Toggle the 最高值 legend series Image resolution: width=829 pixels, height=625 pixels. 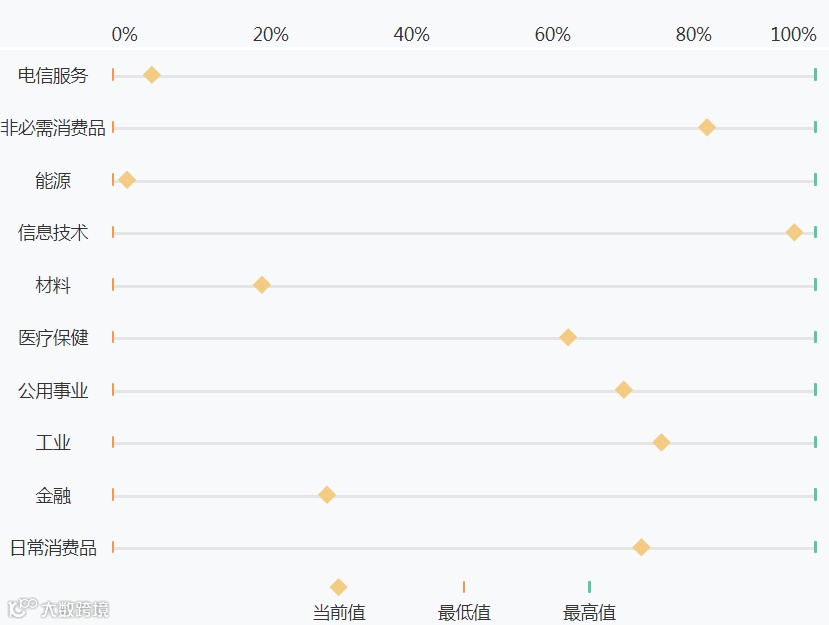click(589, 599)
